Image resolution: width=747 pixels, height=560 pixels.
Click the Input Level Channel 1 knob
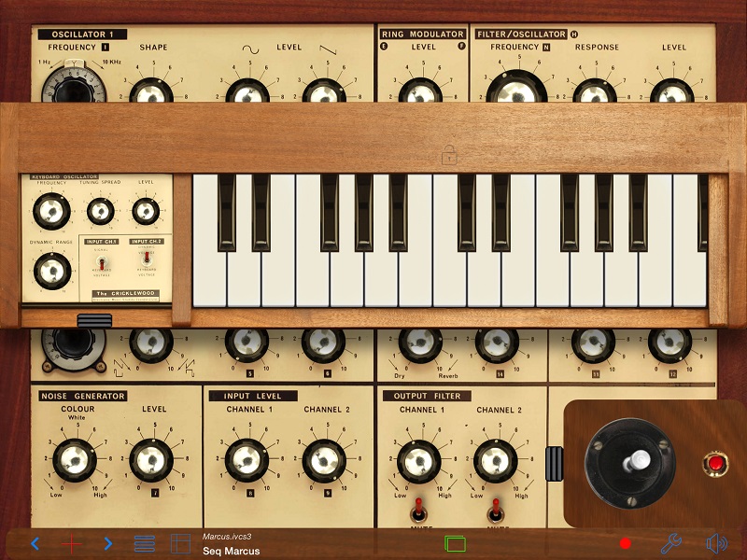[x=247, y=460]
